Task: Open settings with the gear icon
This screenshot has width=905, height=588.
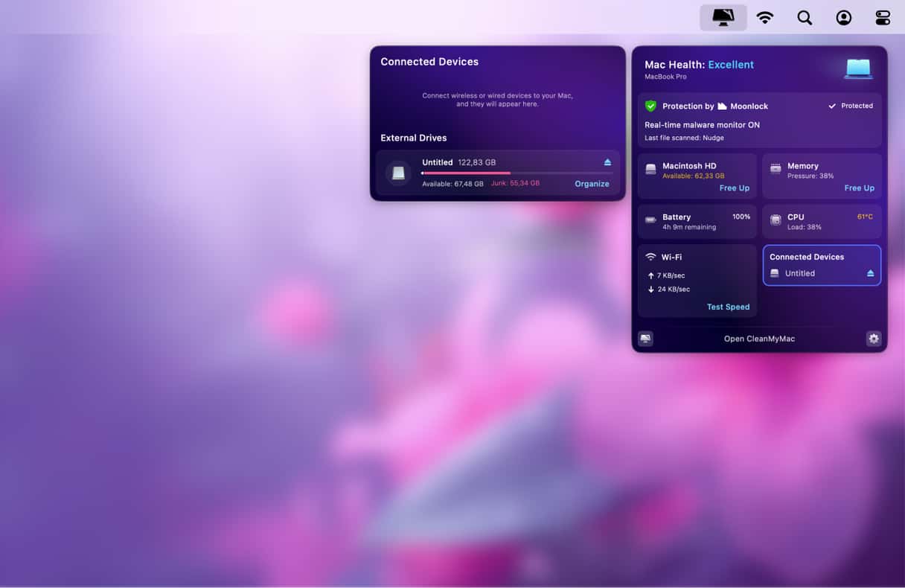Action: (x=874, y=339)
